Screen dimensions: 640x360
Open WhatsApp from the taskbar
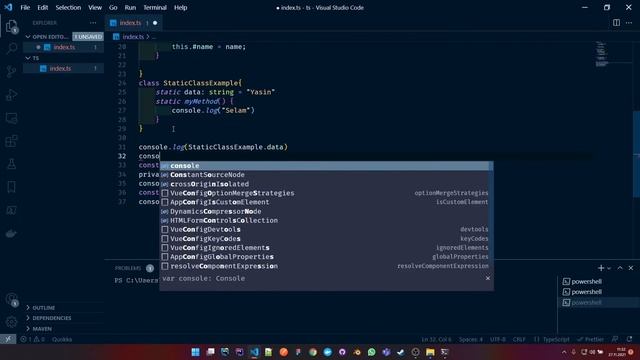371,352
